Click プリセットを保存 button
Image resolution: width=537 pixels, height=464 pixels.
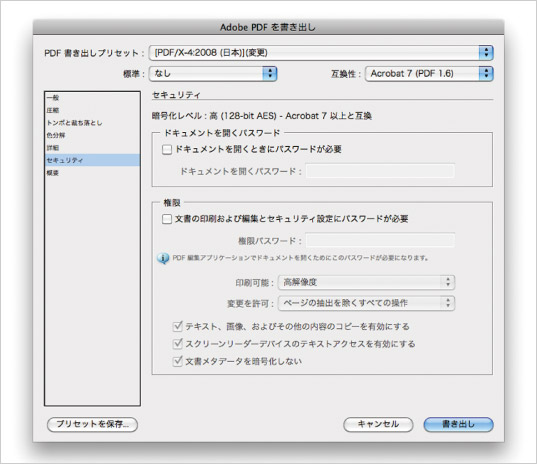[92, 424]
